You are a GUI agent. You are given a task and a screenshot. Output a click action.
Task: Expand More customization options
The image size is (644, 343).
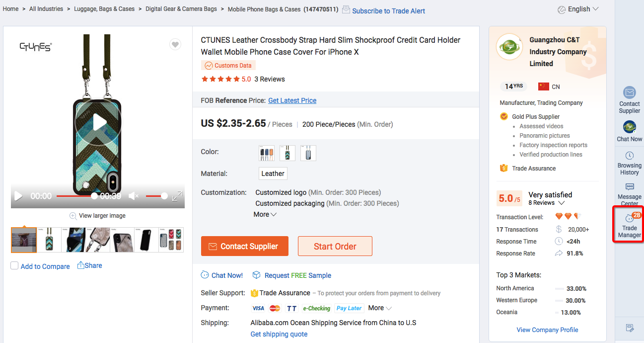(265, 214)
